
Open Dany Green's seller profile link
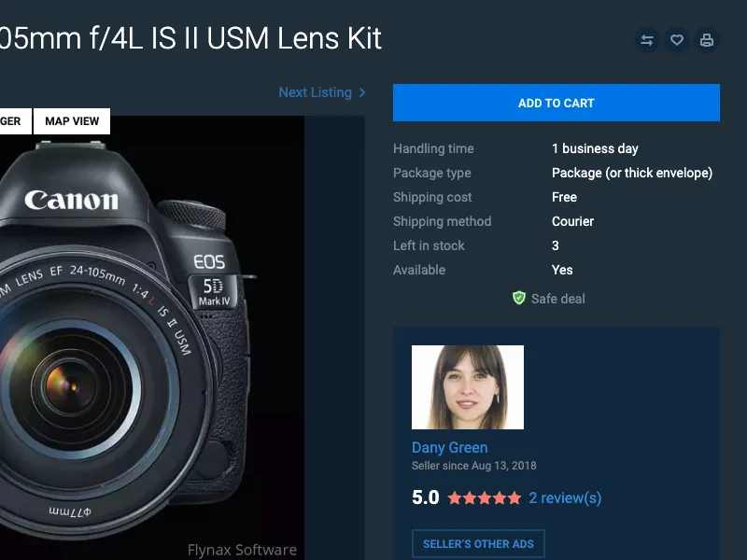click(449, 448)
